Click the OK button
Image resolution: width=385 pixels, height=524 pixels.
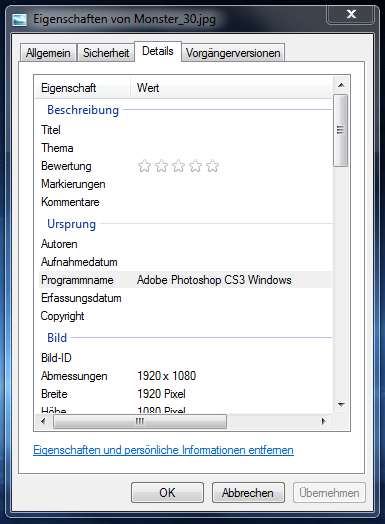[x=167, y=492]
